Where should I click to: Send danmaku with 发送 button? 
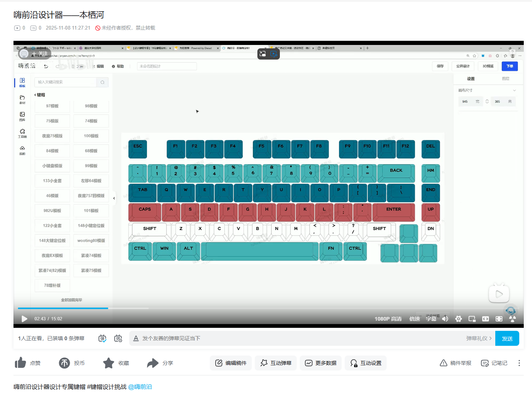(507, 338)
